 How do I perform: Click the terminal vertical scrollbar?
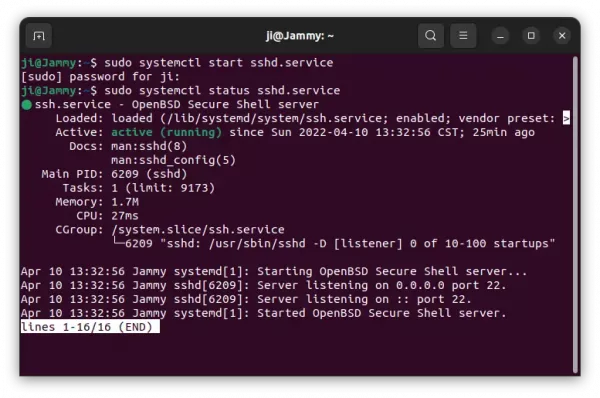[575, 214]
